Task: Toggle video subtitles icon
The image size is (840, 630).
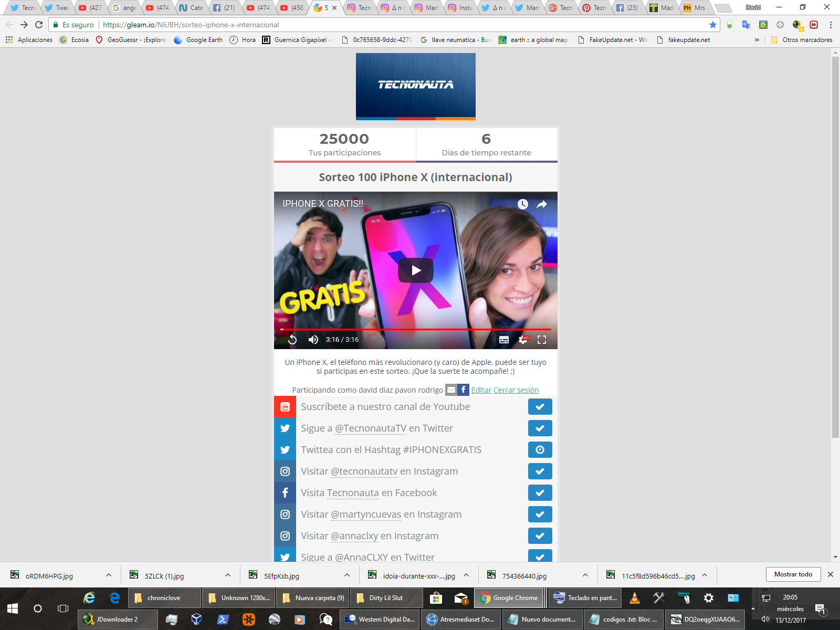Action: tap(504, 340)
